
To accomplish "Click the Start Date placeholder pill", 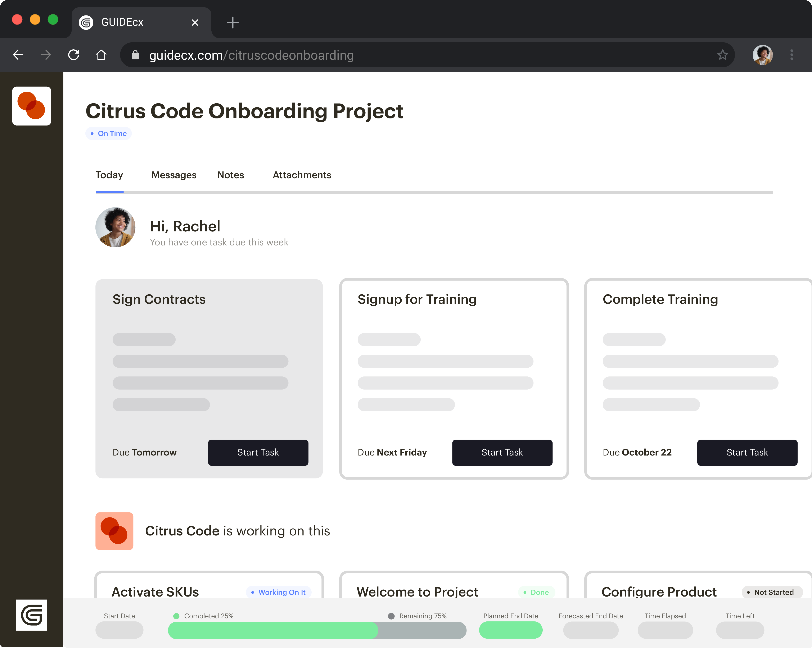I will [119, 630].
